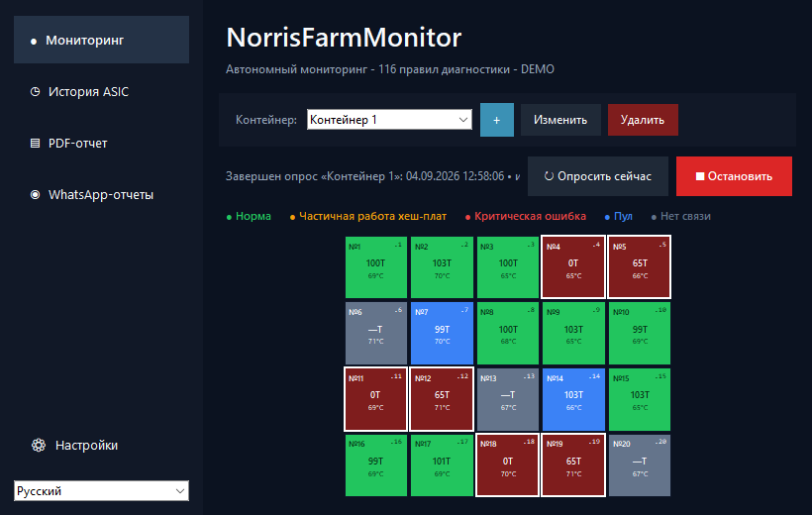Select red miner tile №19 at 65T
812x515 pixels.
click(x=573, y=465)
